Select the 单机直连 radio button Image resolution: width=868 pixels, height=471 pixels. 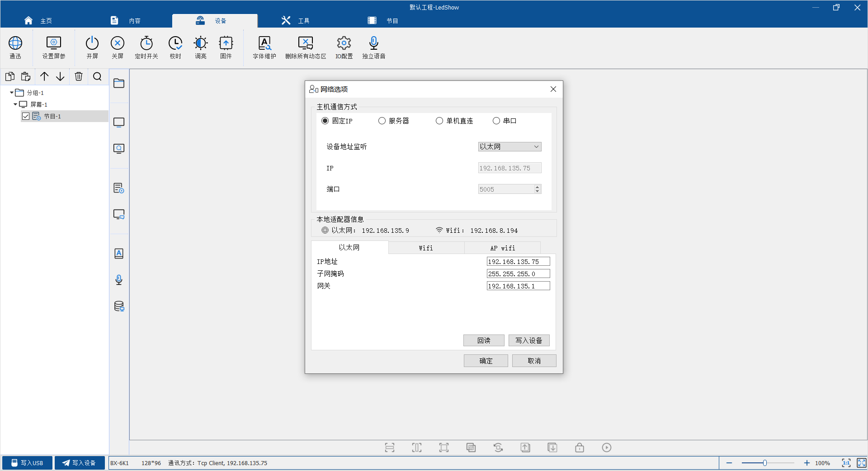click(x=439, y=121)
